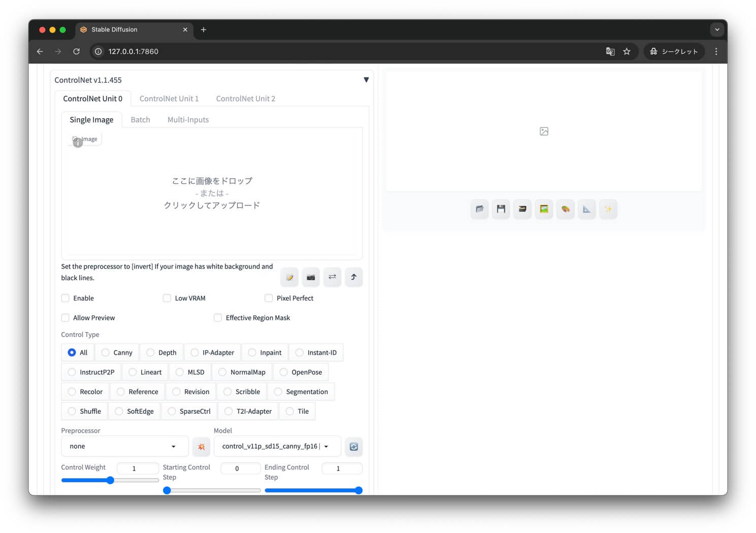Run preprocessor explosion icon
Screen dimensions: 756x533
point(202,447)
